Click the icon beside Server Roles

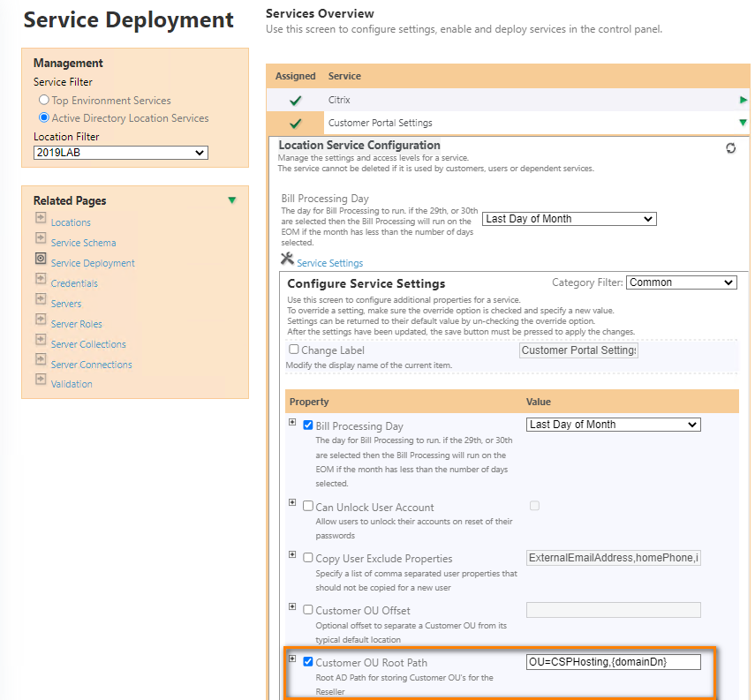(41, 320)
